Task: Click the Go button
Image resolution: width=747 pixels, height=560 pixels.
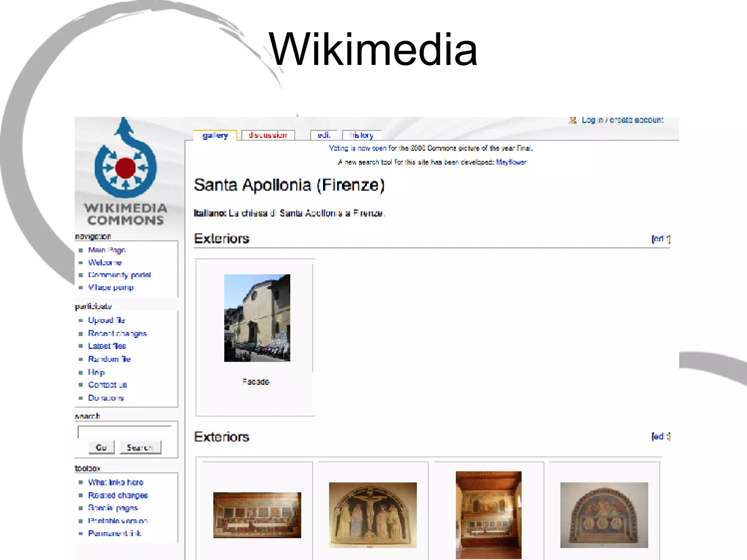Action: (101, 447)
